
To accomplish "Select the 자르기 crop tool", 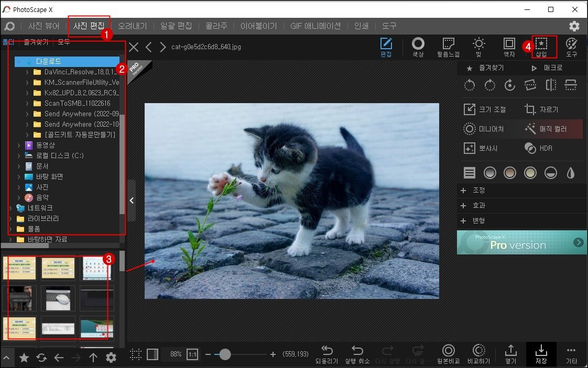I will coord(542,109).
